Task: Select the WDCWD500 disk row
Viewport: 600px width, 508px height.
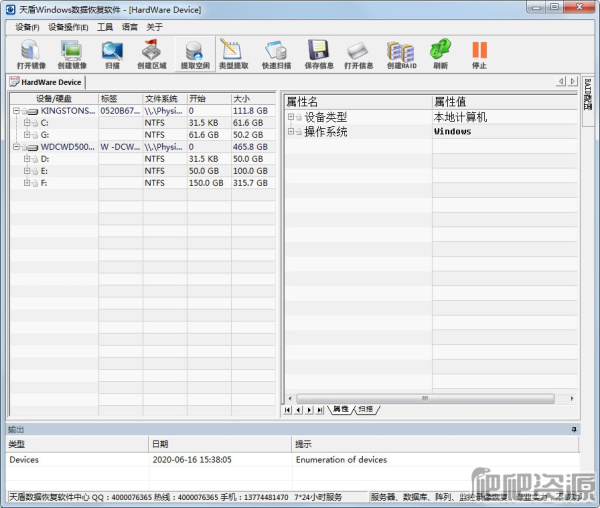Action: (x=143, y=147)
